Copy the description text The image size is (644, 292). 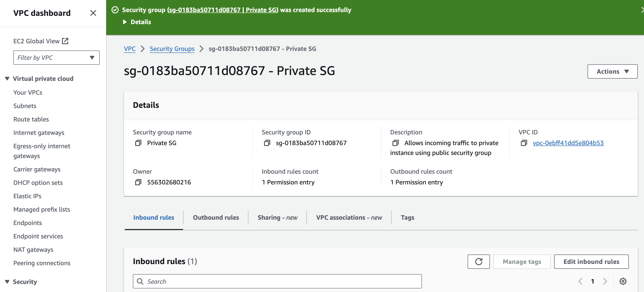[x=395, y=143]
